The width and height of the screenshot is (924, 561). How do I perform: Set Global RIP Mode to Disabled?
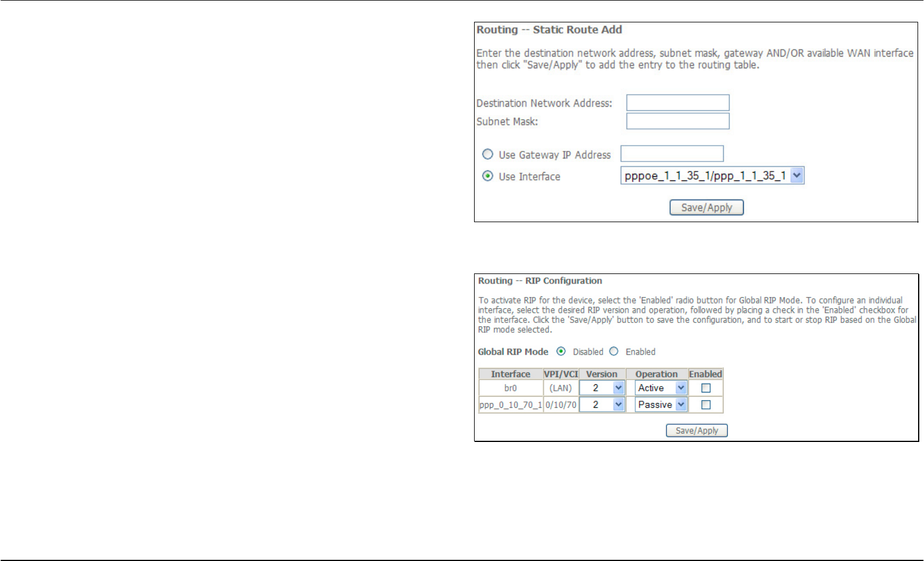click(x=561, y=351)
